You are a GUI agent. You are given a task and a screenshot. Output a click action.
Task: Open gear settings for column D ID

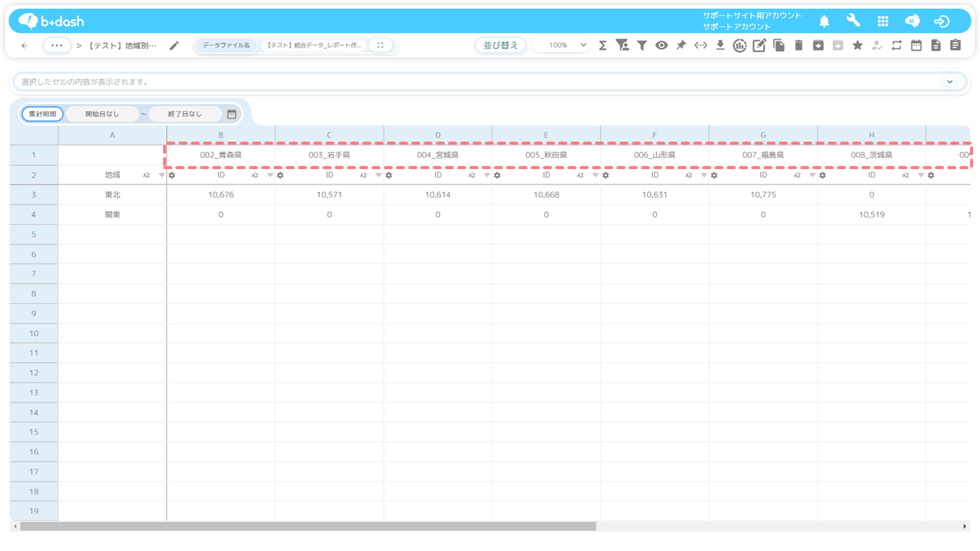(389, 175)
